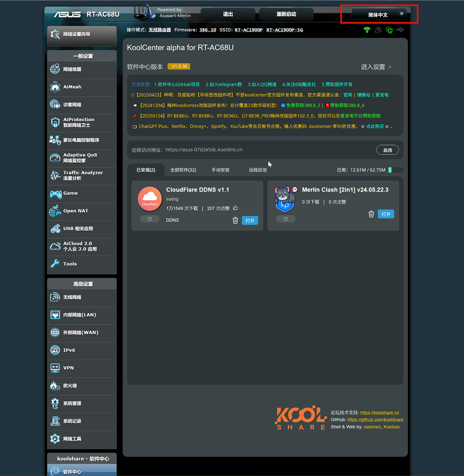Open the Tools wrench icon

click(x=55, y=264)
